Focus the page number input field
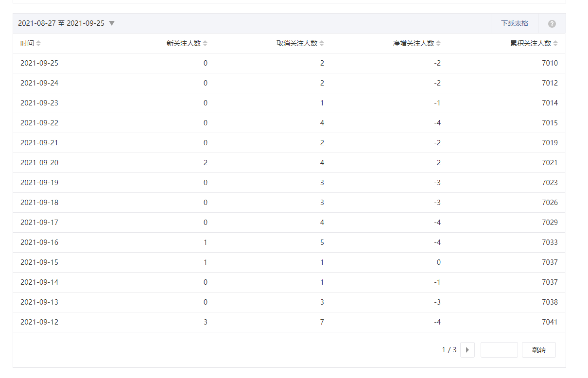The image size is (588, 378). 499,350
